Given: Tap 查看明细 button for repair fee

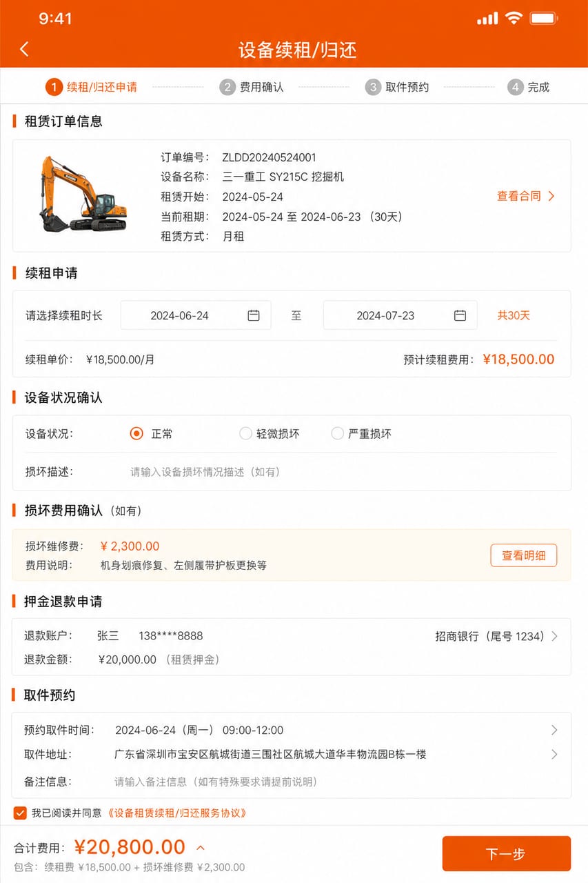Looking at the screenshot, I should coord(524,555).
